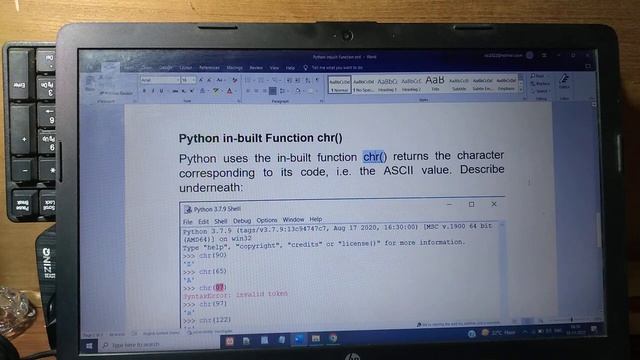Open the Debug menu in Python Shell image

click(242, 220)
